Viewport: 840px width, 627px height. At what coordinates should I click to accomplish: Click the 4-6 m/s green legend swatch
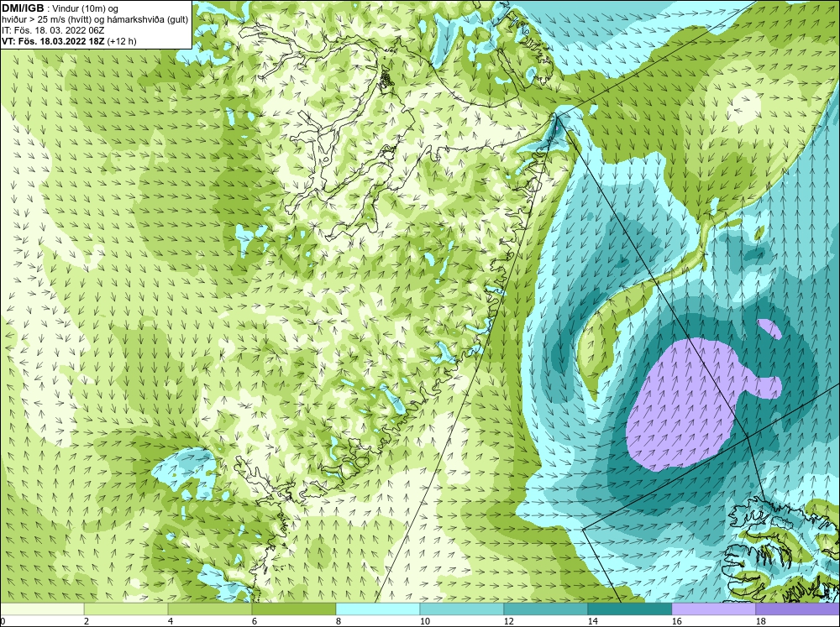click(209, 609)
